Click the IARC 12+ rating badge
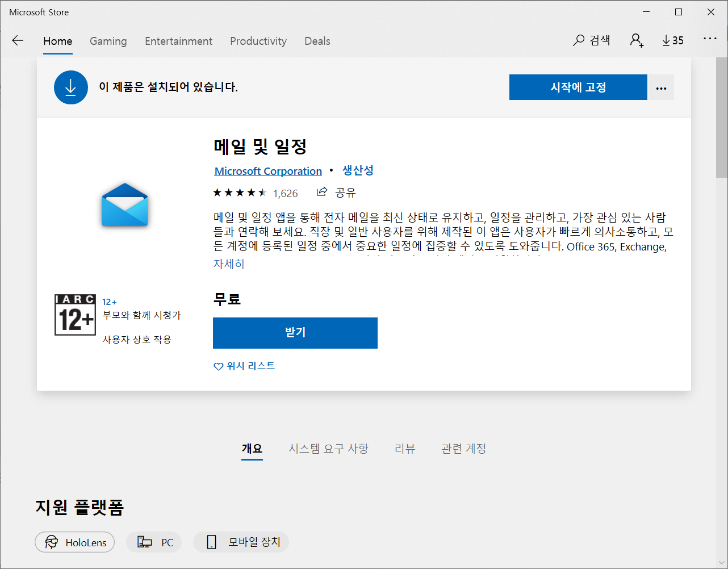This screenshot has width=728, height=569. tap(75, 315)
